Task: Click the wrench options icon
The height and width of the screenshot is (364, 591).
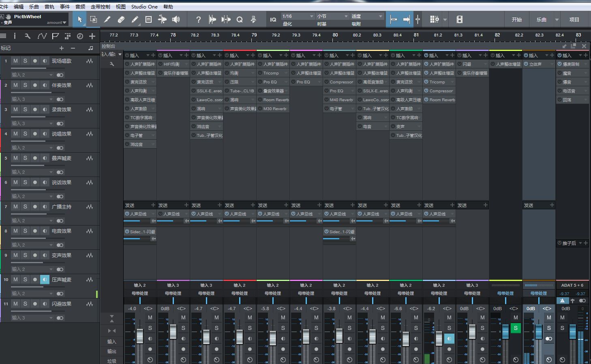Action: (28, 36)
